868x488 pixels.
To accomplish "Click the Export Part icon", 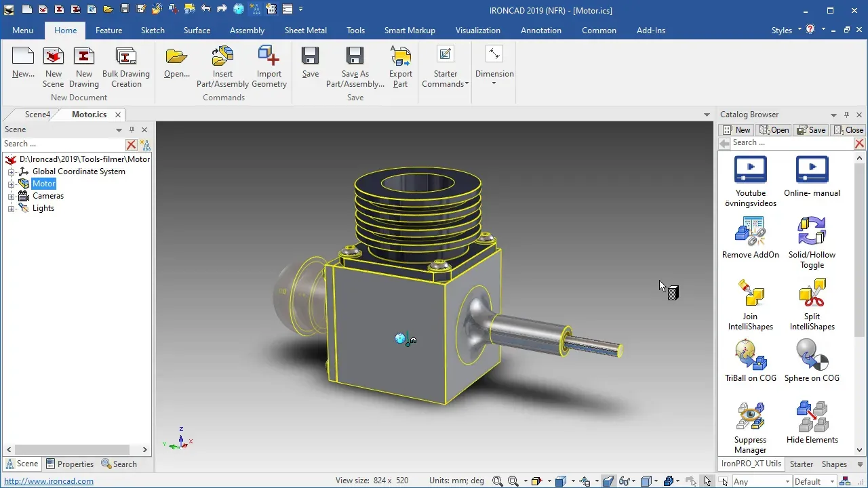I will tap(401, 56).
